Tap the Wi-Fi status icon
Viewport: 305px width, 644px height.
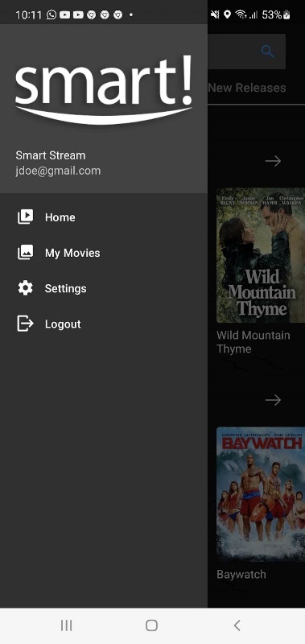pos(241,14)
